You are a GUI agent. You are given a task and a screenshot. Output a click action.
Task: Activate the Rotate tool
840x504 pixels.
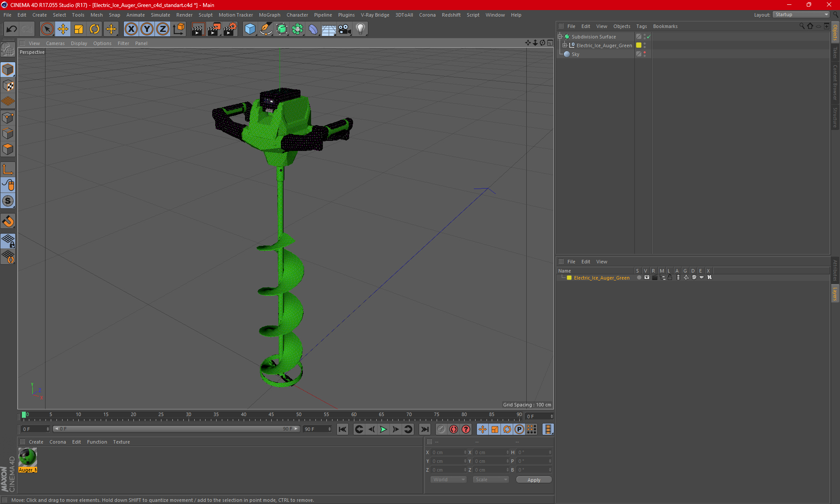94,29
